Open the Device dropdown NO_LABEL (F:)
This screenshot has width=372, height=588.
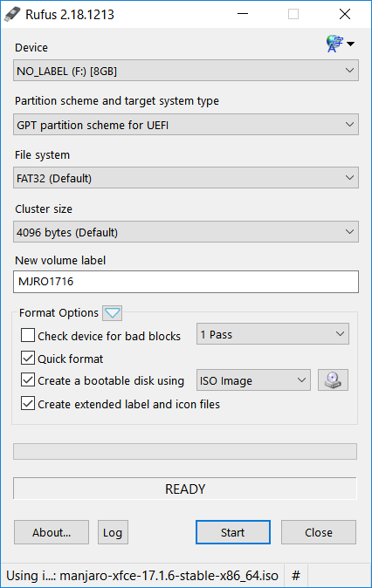(186, 71)
